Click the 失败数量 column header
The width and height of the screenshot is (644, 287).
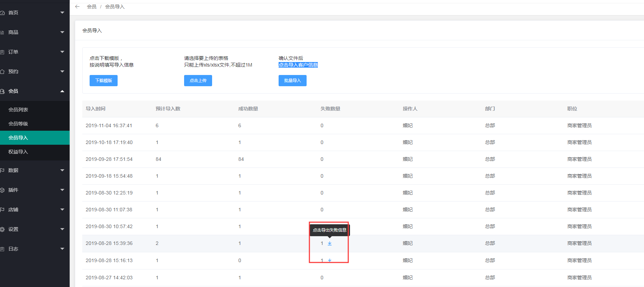tap(330, 109)
